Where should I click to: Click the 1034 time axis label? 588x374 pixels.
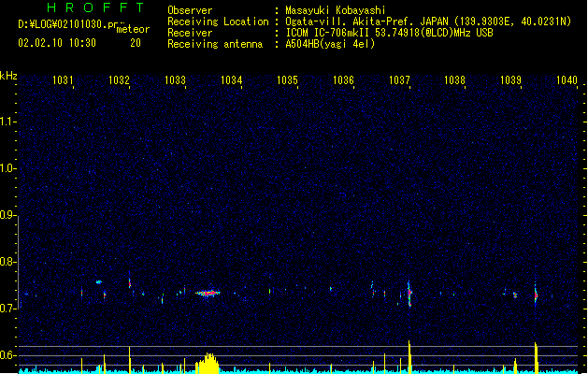pos(232,79)
